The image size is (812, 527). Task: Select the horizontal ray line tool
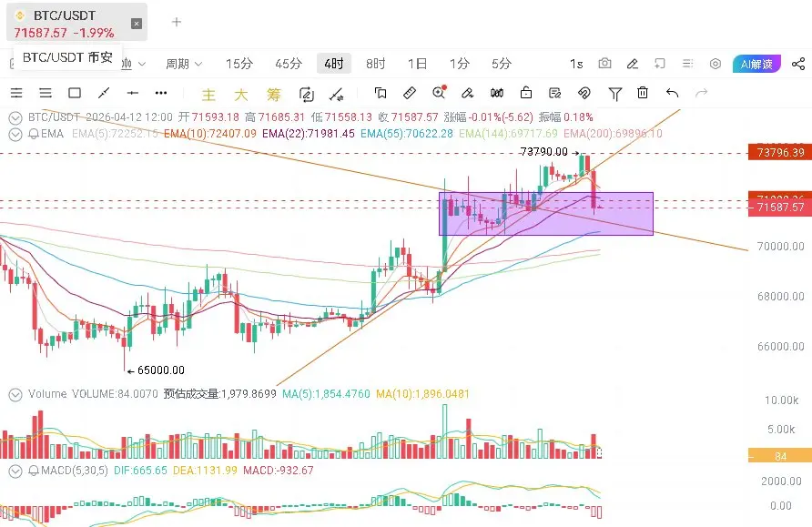click(133, 93)
